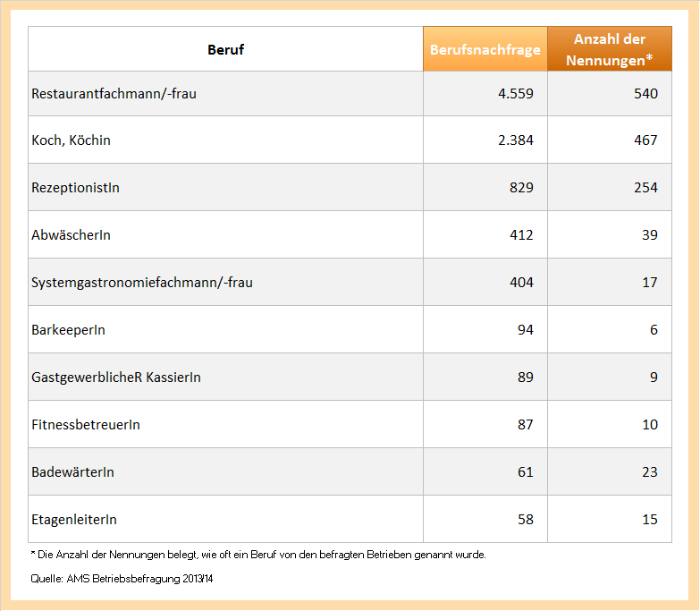Click the Beruf column header
Viewport: 700px width, 611px height.
(225, 49)
